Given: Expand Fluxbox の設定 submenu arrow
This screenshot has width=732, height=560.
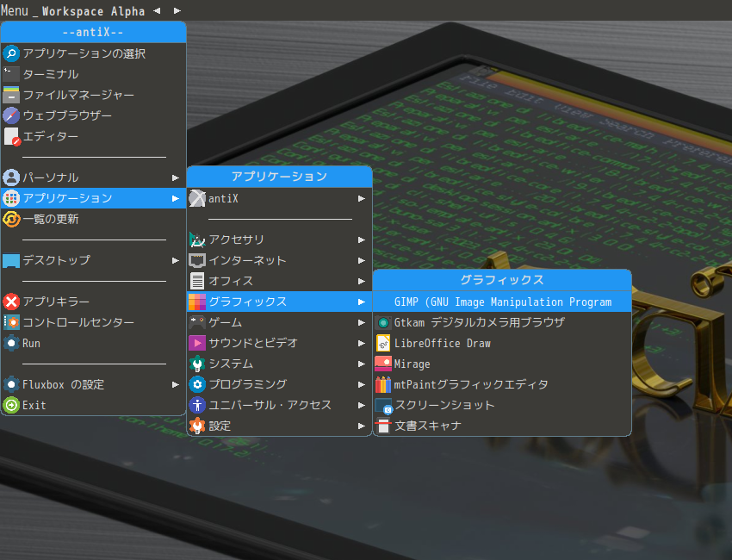Looking at the screenshot, I should tap(176, 384).
